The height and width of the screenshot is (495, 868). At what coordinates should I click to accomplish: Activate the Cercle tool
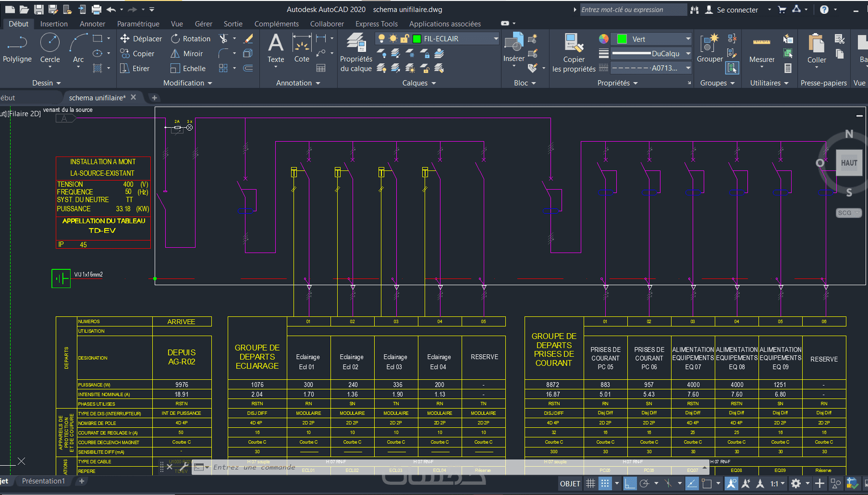coord(50,48)
